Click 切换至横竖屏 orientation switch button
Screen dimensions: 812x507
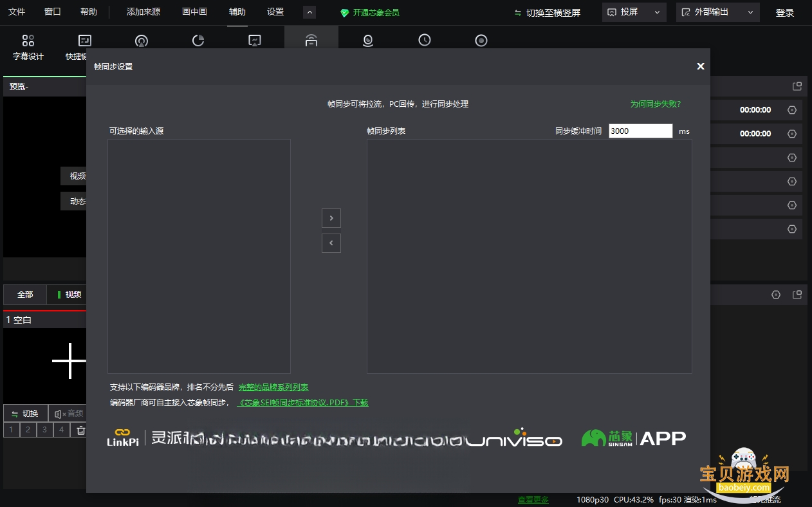coord(548,12)
